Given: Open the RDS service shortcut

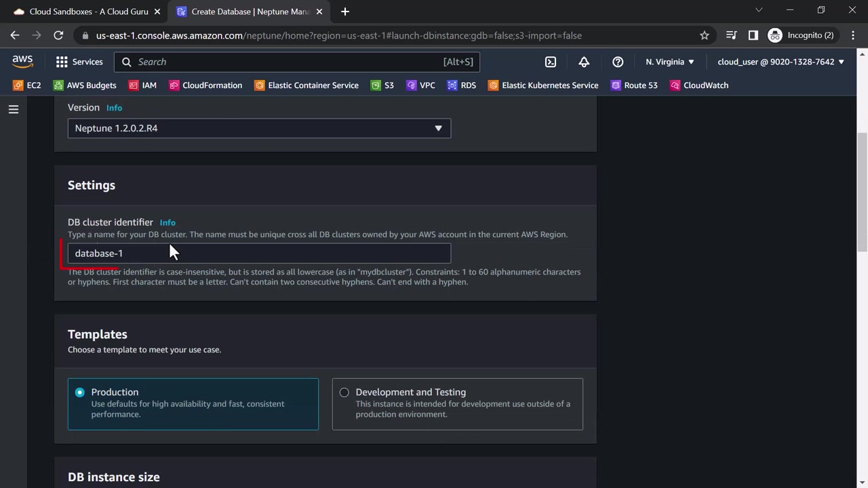Looking at the screenshot, I should click(x=462, y=85).
